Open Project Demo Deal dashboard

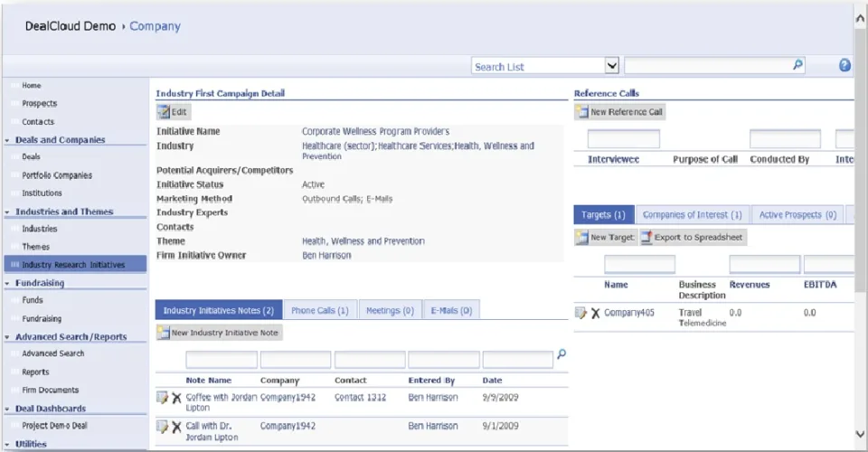(x=54, y=426)
